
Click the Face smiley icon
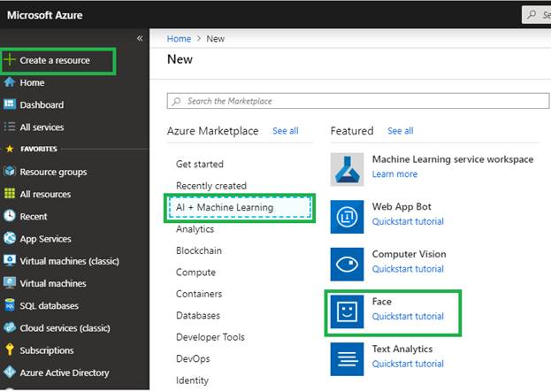(x=347, y=311)
